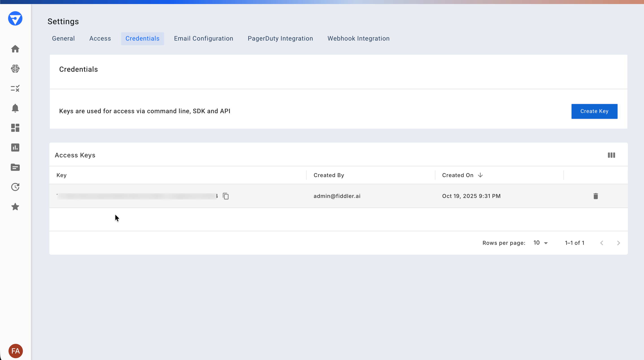Open the Home sidebar icon

tap(15, 49)
